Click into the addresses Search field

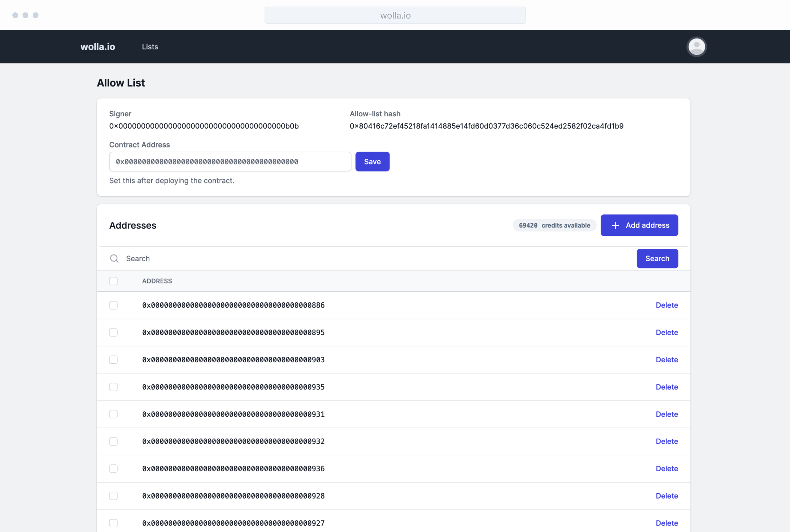(363, 258)
